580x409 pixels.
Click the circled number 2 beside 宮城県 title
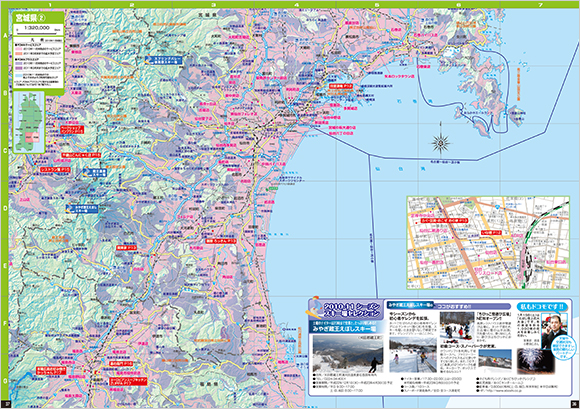[x=42, y=18]
